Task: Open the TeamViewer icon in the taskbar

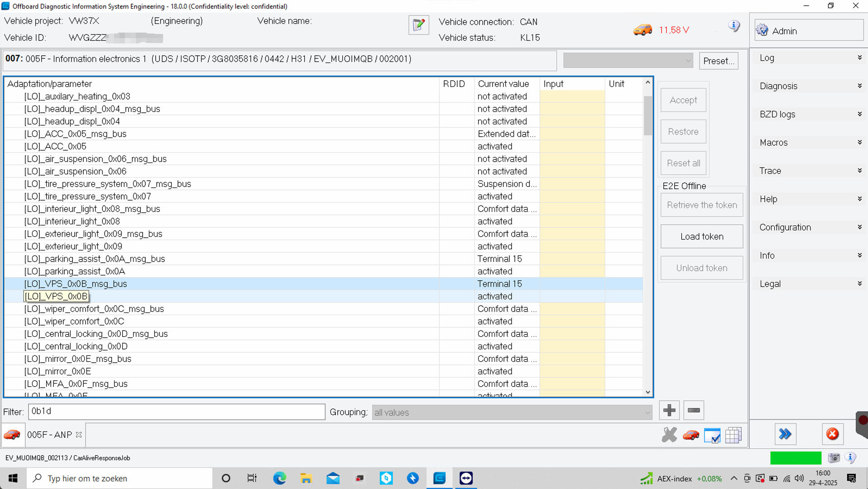Action: pyautogui.click(x=466, y=478)
